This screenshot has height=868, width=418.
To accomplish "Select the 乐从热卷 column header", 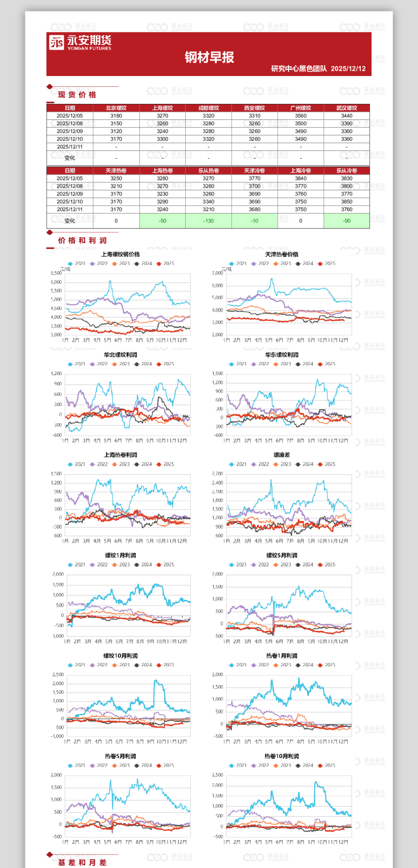I will [208, 171].
